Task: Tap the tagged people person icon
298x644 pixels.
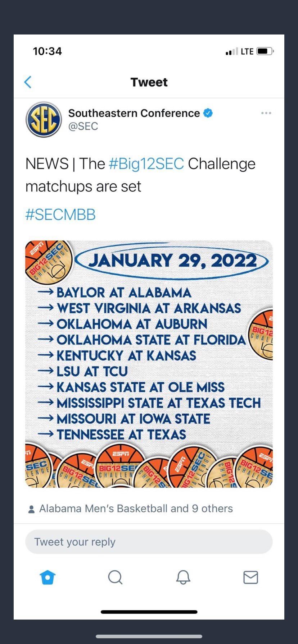Action: pos(31,509)
